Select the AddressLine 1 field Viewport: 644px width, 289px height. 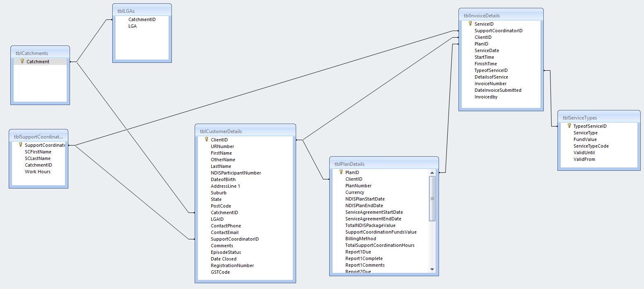(226, 186)
